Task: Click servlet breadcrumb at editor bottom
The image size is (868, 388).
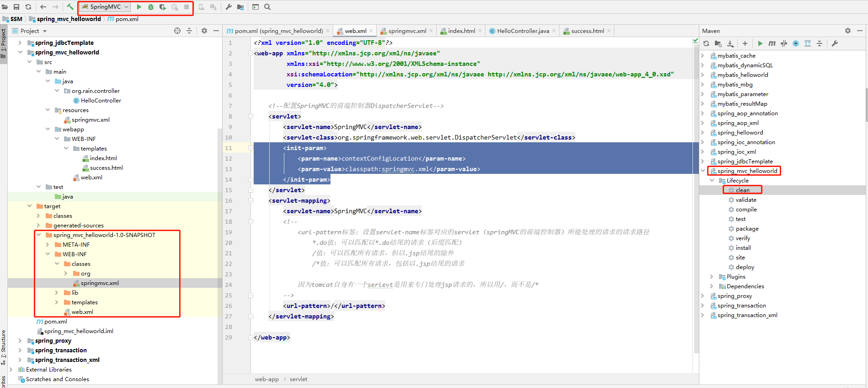Action: (298, 379)
